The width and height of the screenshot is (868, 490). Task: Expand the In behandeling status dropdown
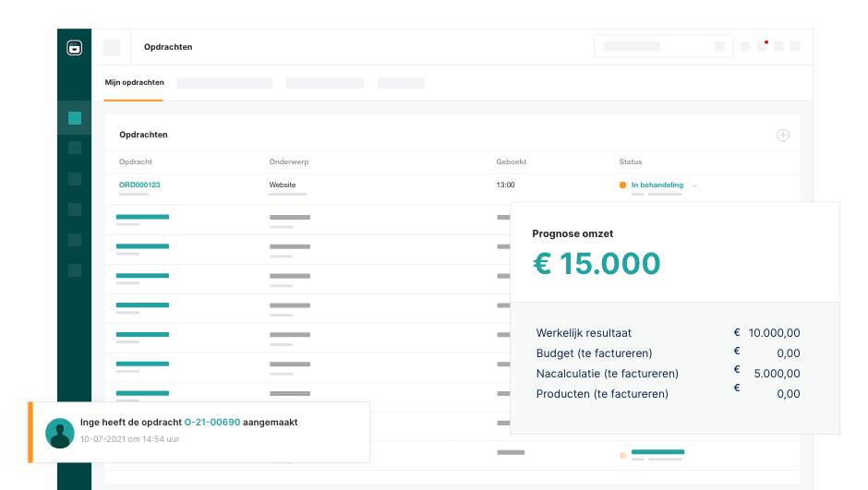695,185
